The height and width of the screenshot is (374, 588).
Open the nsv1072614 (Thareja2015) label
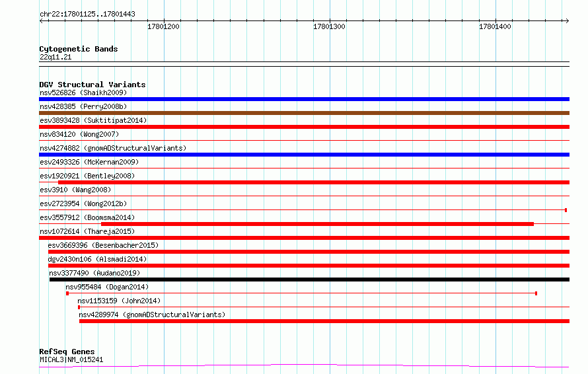(x=87, y=231)
